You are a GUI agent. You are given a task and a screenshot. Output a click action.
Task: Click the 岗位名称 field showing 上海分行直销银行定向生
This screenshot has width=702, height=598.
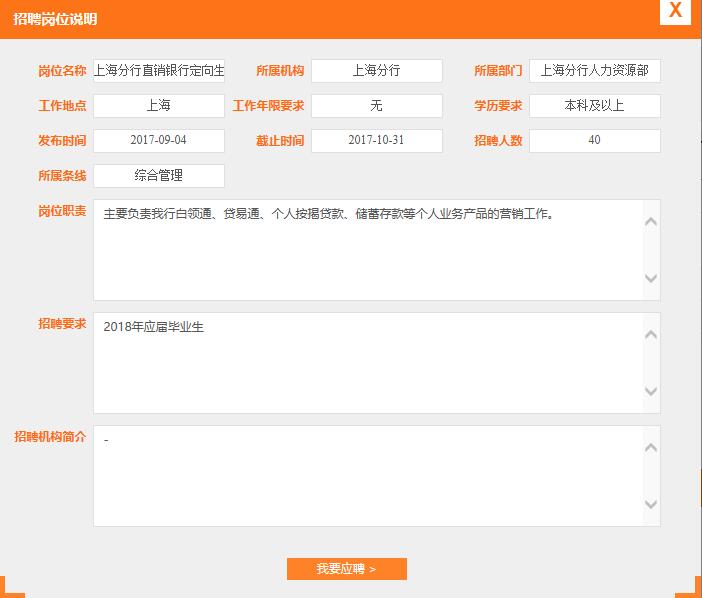(159, 71)
